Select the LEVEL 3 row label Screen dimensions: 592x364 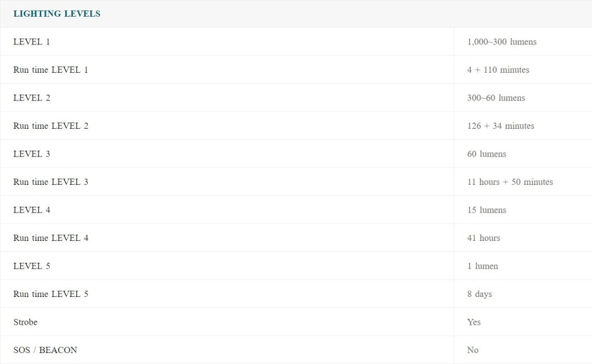(32, 154)
